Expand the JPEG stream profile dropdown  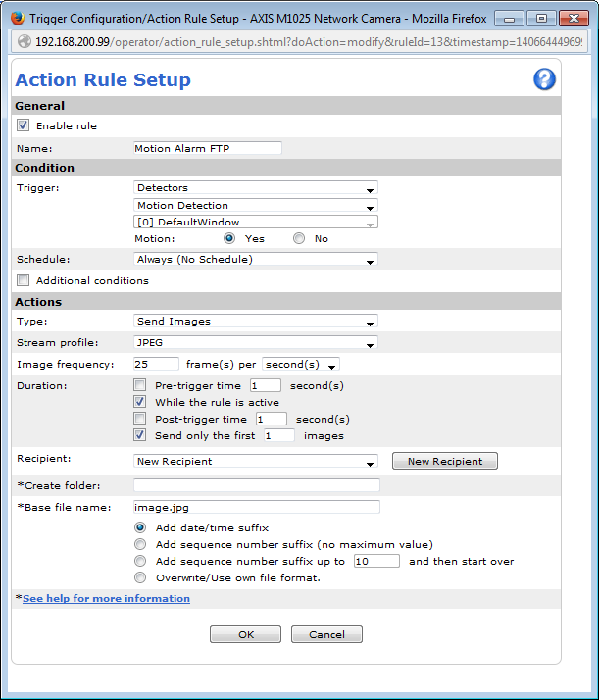point(255,344)
